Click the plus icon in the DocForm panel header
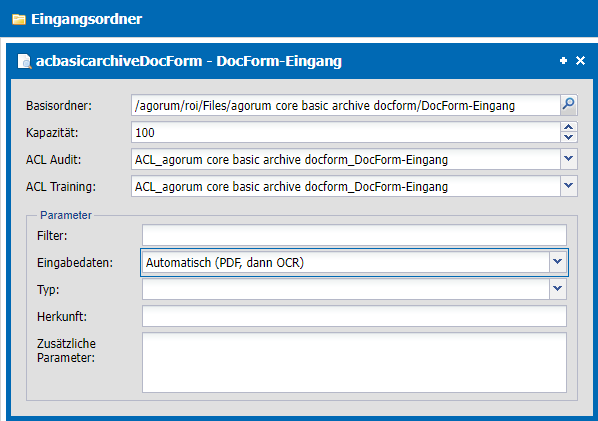 [x=563, y=61]
